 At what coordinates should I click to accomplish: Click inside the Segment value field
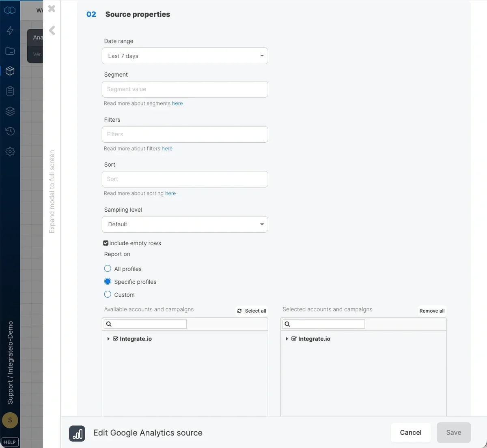tap(185, 89)
